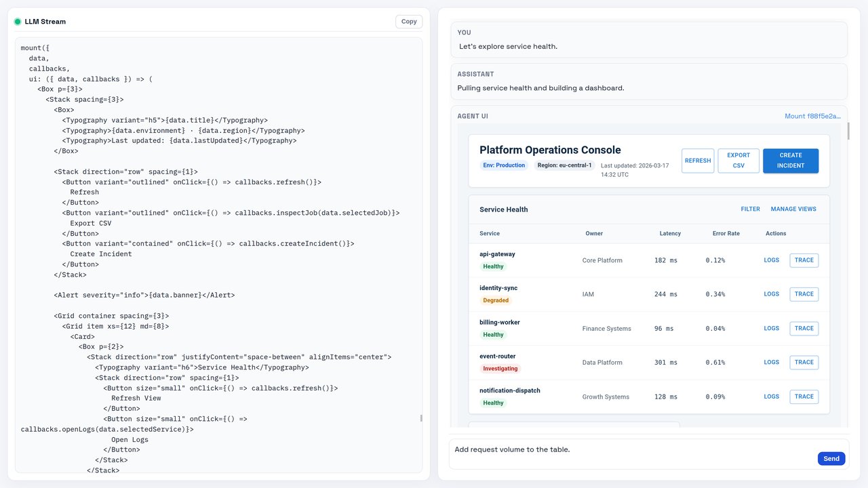Screen dimensions: 868x488
Task: Open the Mount f88f5e2a link
Action: (x=812, y=116)
